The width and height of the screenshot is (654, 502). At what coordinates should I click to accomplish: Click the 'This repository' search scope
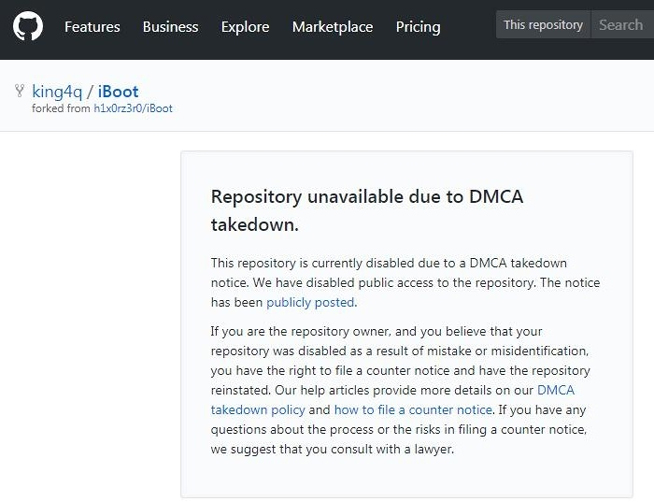[543, 25]
